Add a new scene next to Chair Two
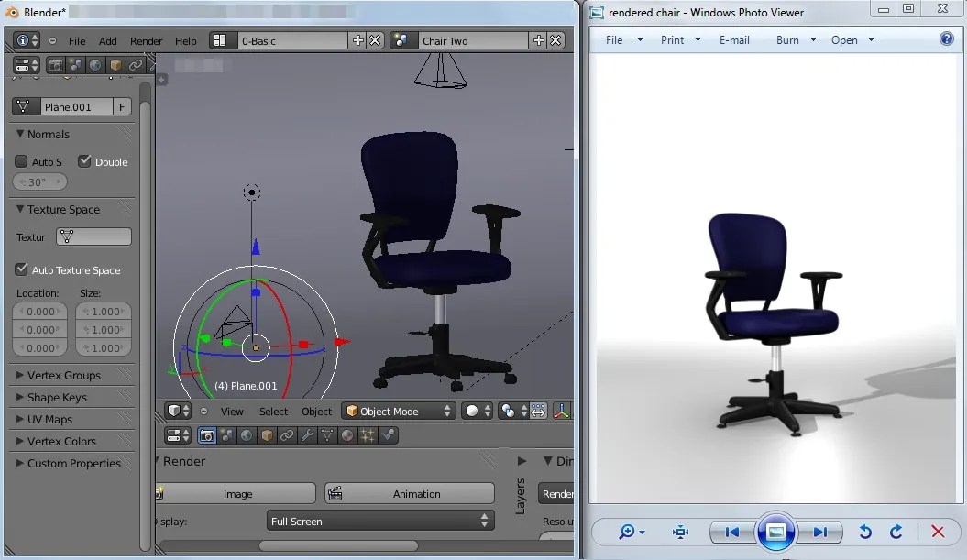The height and width of the screenshot is (560, 967). pos(538,40)
